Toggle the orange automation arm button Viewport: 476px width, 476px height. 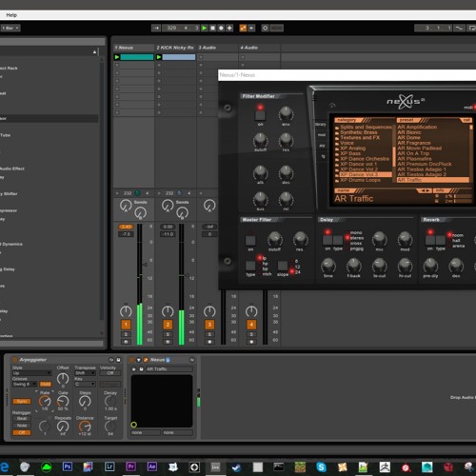pyautogui.click(x=243, y=28)
